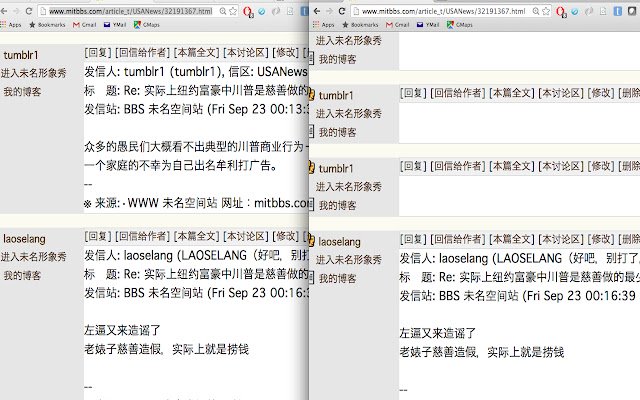Screen dimensions: 640x400
Task: Click text 老婊子慈善造假 in right window
Action: click(x=438, y=352)
